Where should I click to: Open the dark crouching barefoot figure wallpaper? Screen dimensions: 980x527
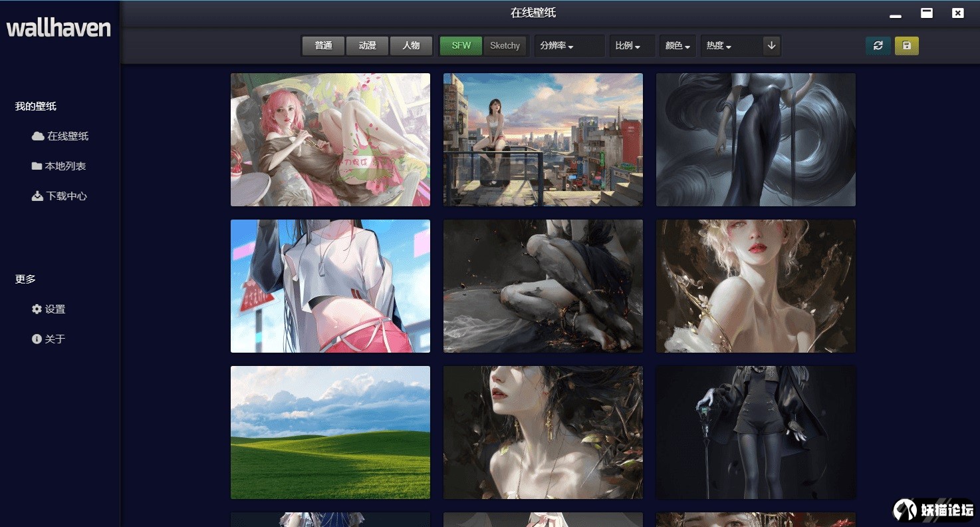pos(543,286)
